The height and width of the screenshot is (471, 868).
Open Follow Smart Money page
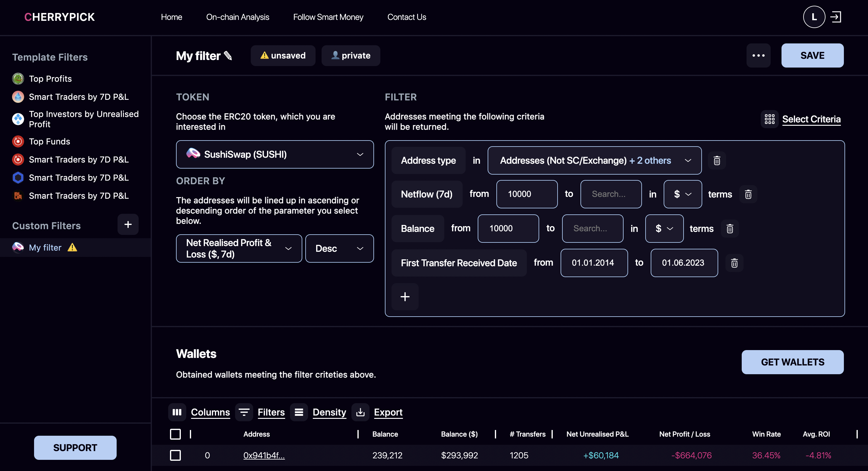coord(328,17)
